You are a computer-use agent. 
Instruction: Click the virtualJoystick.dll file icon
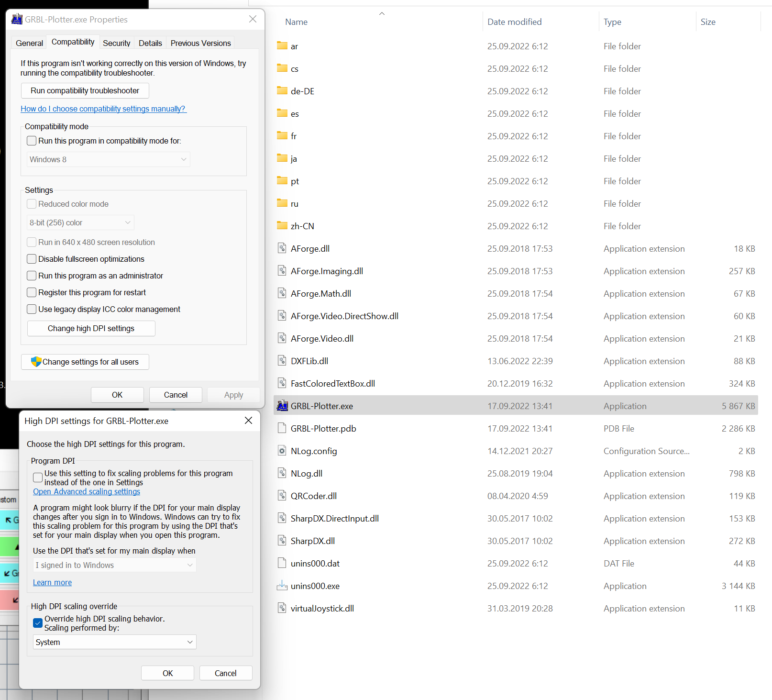point(282,609)
